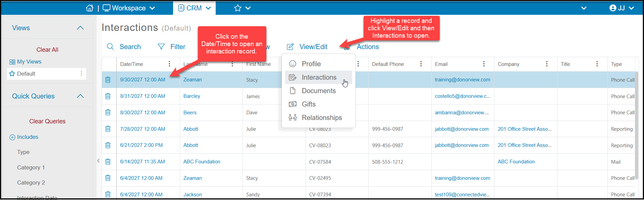Open the JJ user account dropdown
Viewport: 644px width, 200px height.
pyautogui.click(x=622, y=8)
